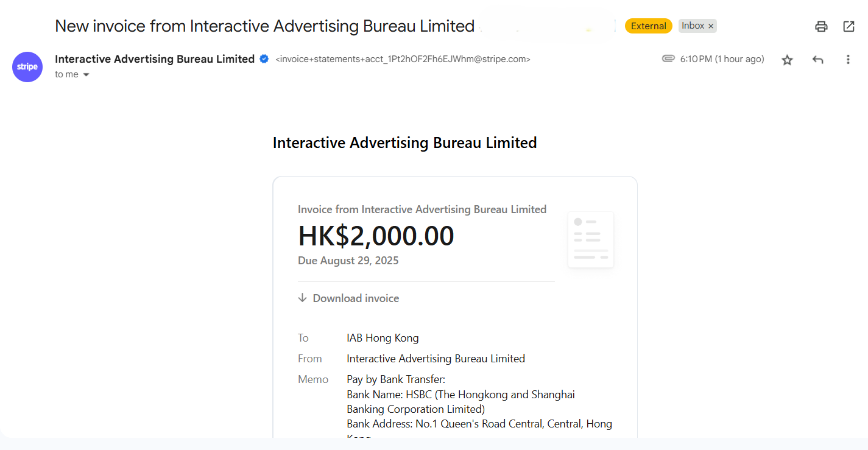Reply using the arrow icon
The width and height of the screenshot is (868, 450).
tap(817, 60)
